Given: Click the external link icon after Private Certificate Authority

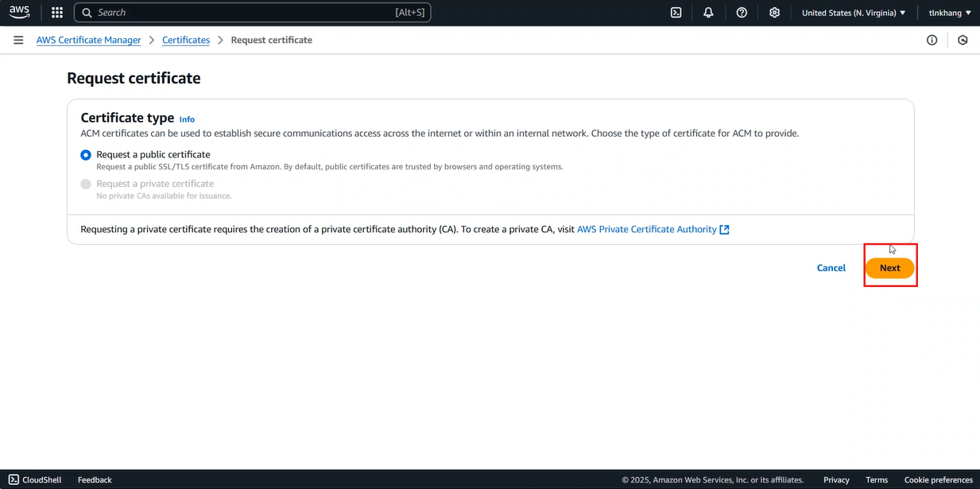Looking at the screenshot, I should tap(724, 229).
